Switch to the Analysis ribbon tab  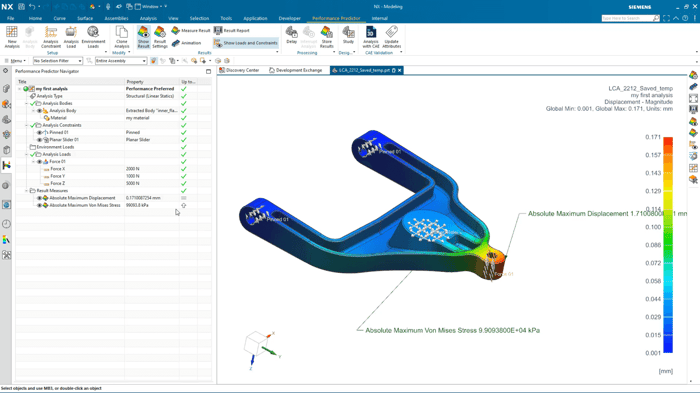coord(148,18)
